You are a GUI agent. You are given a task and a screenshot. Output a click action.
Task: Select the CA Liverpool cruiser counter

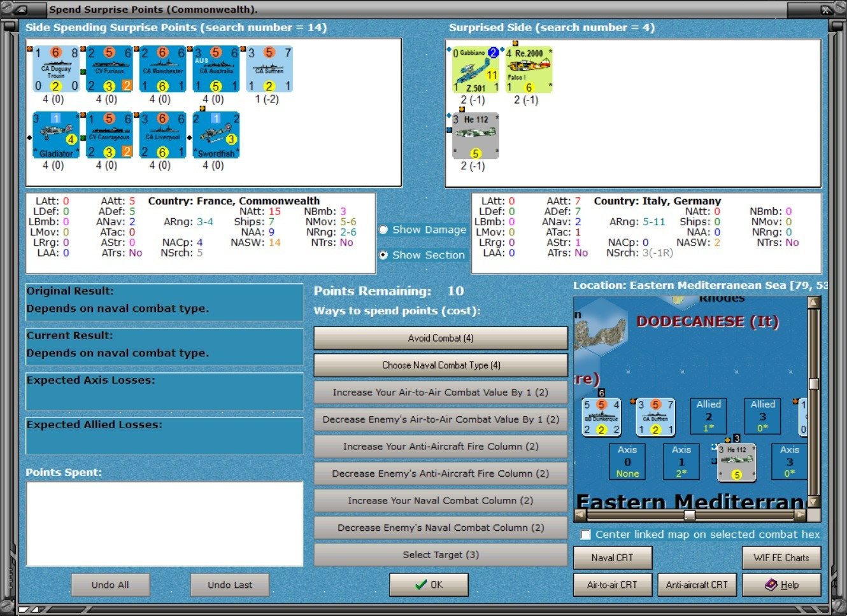(163, 135)
